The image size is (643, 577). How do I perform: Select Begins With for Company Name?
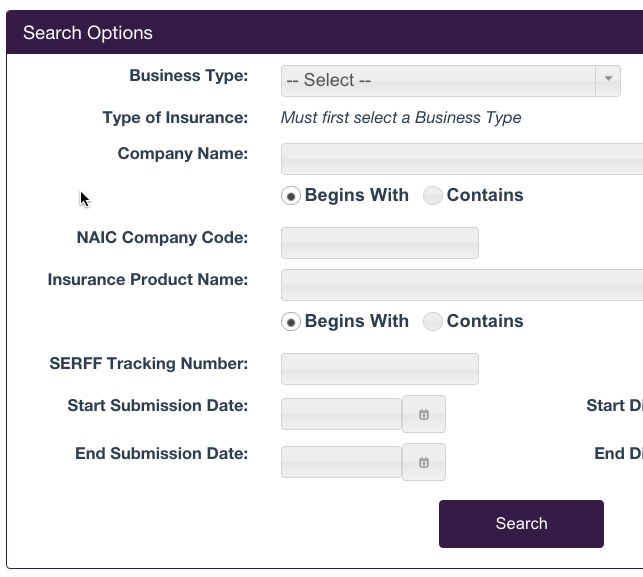click(291, 196)
